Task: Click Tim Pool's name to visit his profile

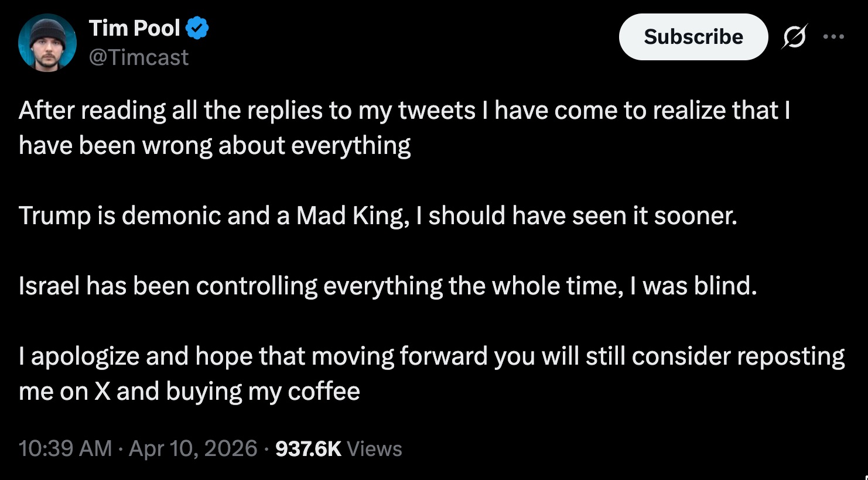Action: coord(135,27)
